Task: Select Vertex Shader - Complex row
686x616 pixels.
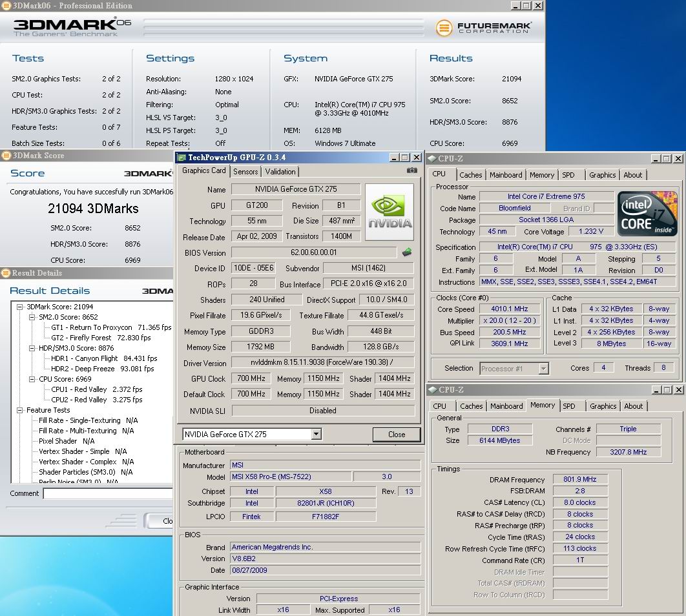Action: (86, 462)
